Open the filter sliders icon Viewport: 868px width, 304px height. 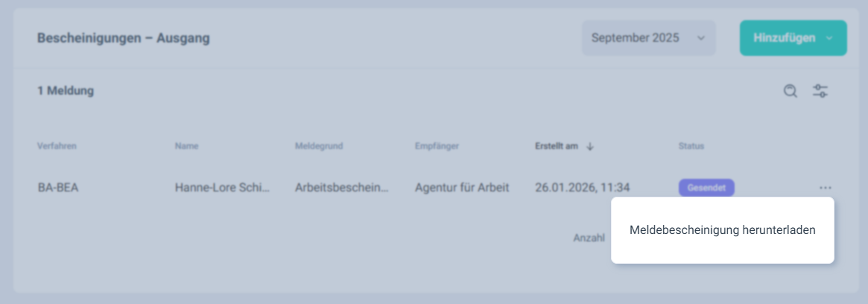(820, 91)
